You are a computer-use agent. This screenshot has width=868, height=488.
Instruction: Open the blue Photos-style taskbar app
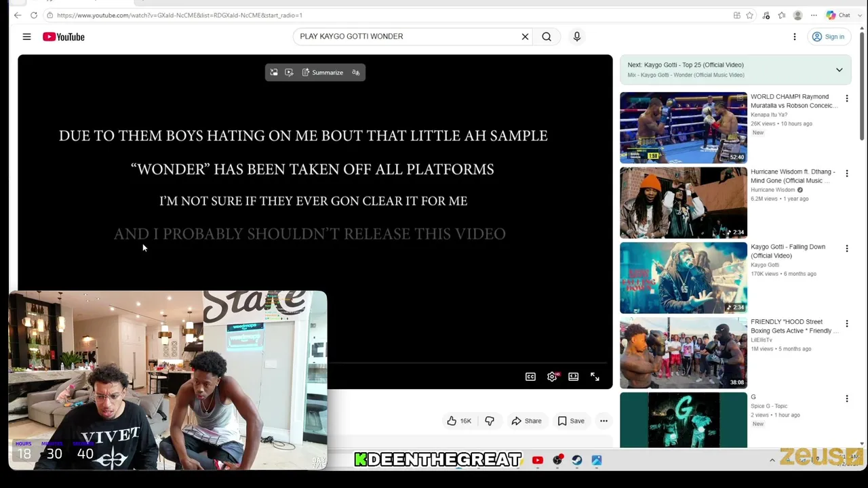pos(597,461)
